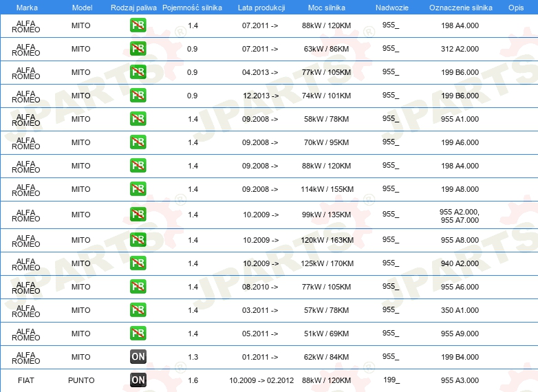The width and height of the screenshot is (538, 392).
Task: Select the FIAT cell in the last row
Action: coord(25,380)
